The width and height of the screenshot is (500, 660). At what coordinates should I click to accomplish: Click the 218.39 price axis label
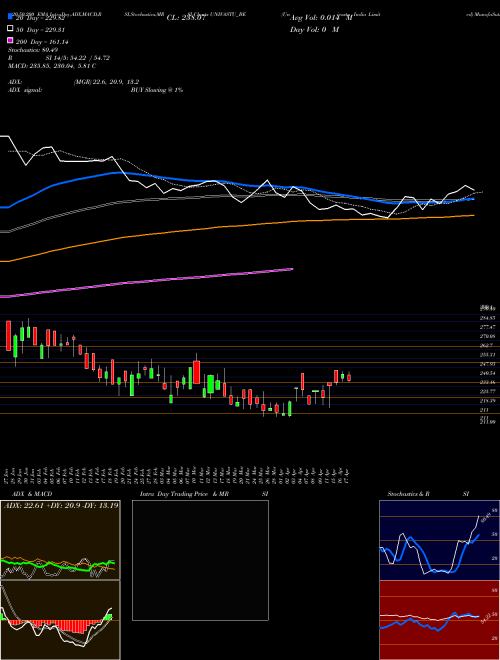pyautogui.click(x=487, y=401)
